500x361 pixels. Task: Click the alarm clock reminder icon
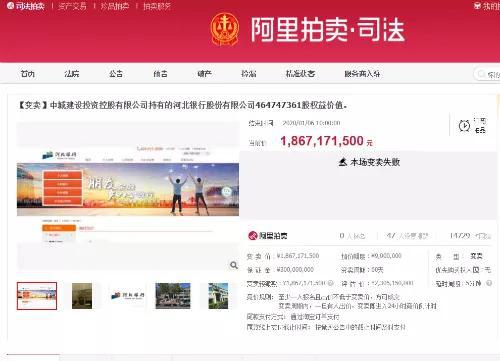464,126
